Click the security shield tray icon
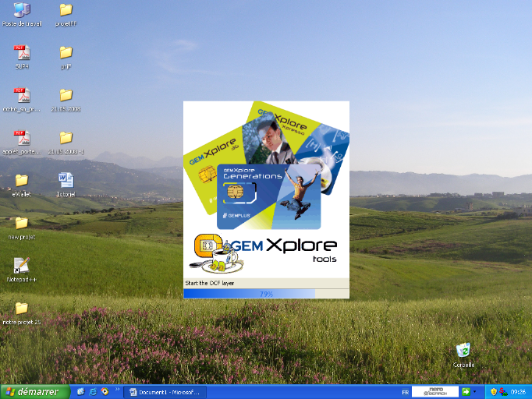The image size is (532, 399). [495, 391]
